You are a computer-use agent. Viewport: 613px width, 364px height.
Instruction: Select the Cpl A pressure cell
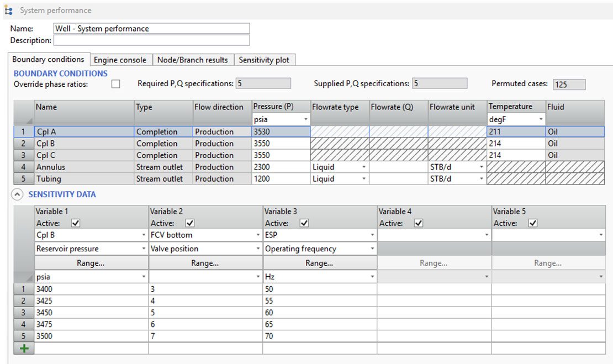click(281, 132)
